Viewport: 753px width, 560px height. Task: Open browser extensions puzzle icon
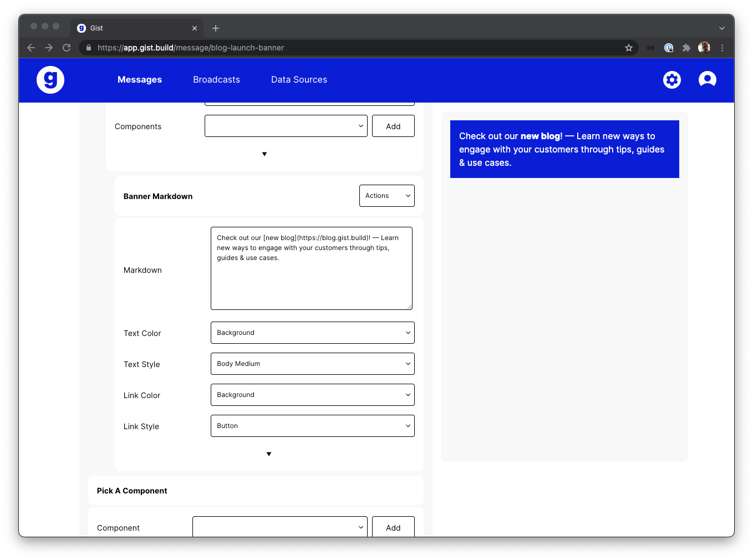coord(686,48)
